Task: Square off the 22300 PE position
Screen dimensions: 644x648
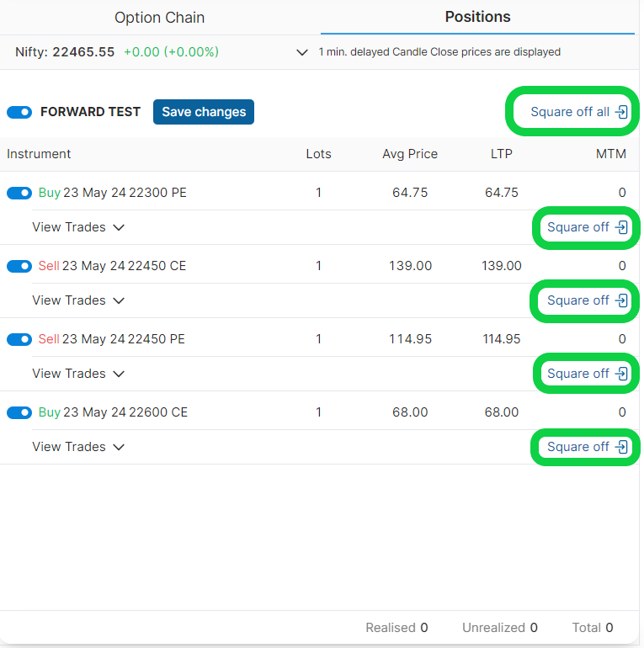Action: click(x=588, y=227)
